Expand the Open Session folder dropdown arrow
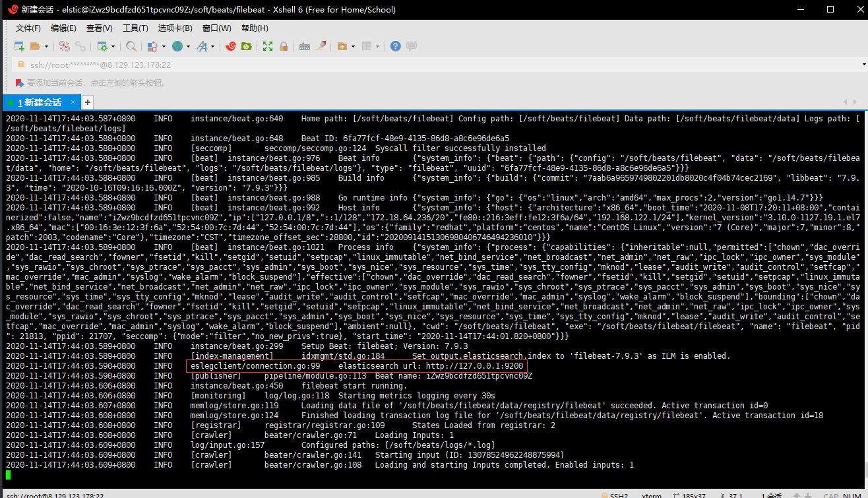Viewport: 868px width, 498px height. pos(46,46)
